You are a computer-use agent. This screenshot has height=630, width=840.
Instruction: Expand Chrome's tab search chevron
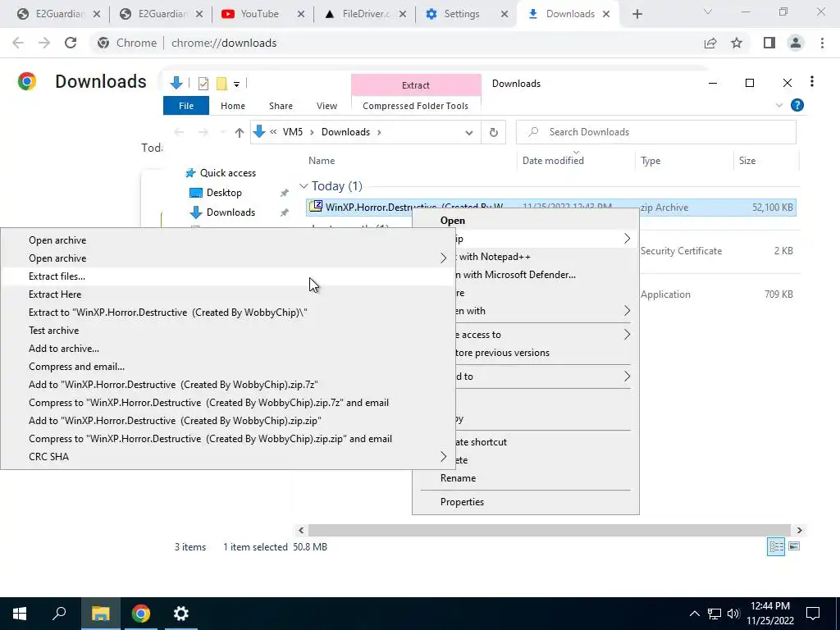pos(708,11)
